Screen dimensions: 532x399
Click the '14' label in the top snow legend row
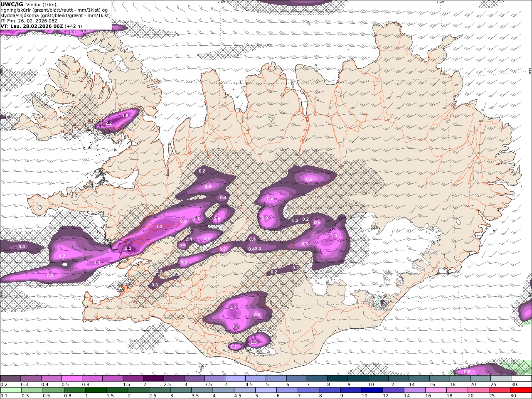point(411,384)
